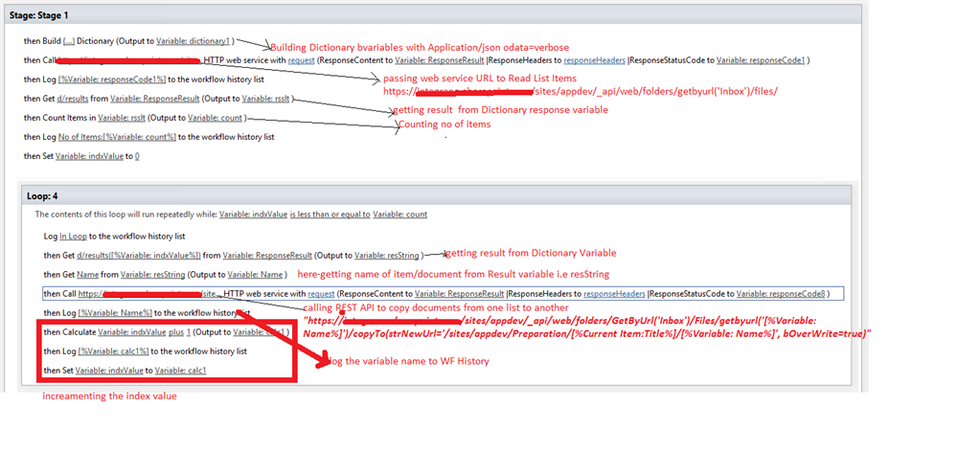This screenshot has width=980, height=452.
Task: Edit the [%Variable: Name%] log message
Action: [116, 312]
